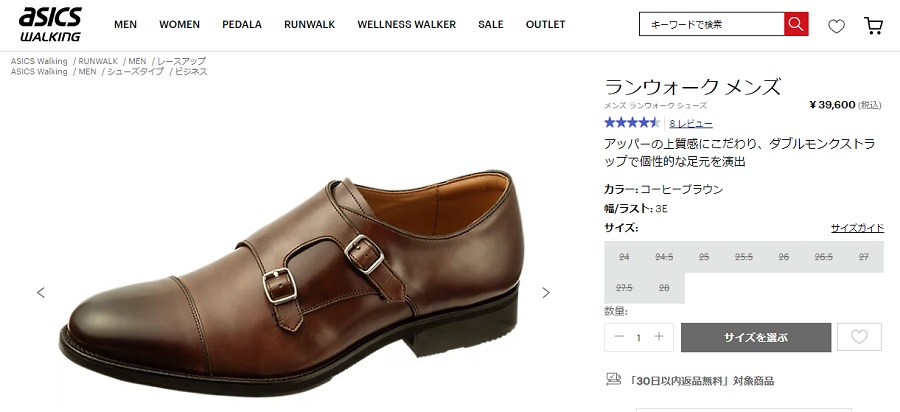Open the WOMEN menu
The height and width of the screenshot is (412, 900).
179,24
